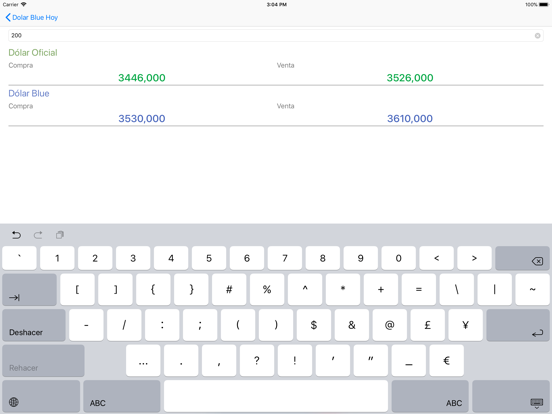
Task: Tap the question mark key
Action: click(x=257, y=360)
